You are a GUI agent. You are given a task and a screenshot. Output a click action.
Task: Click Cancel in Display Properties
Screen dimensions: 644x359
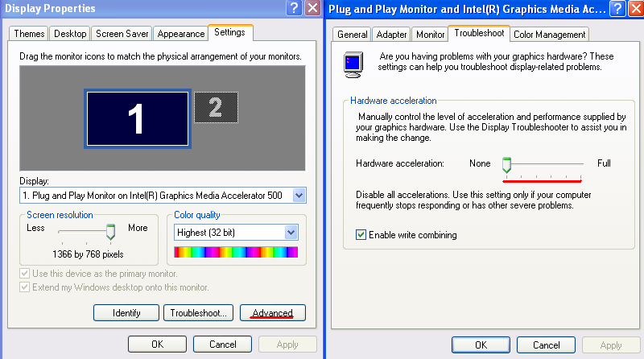(x=223, y=345)
